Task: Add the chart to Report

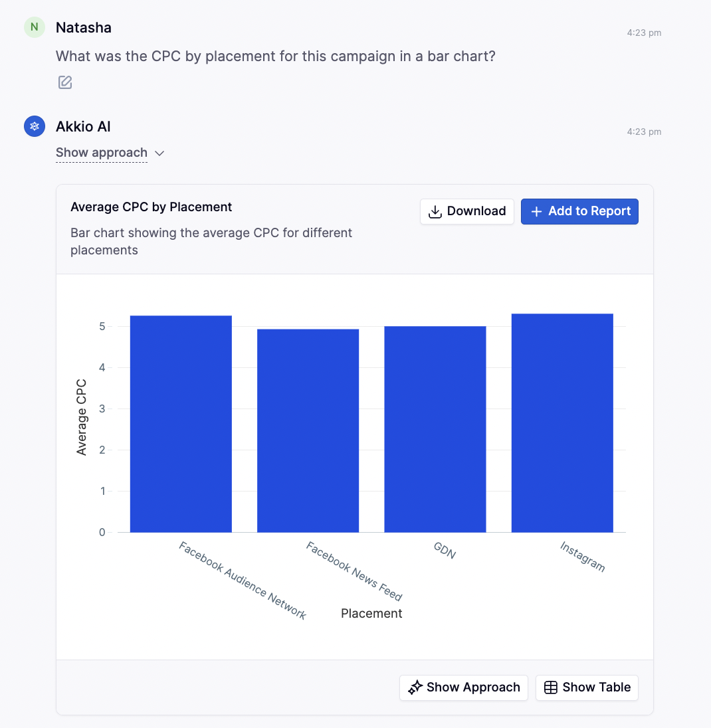Action: click(x=579, y=212)
